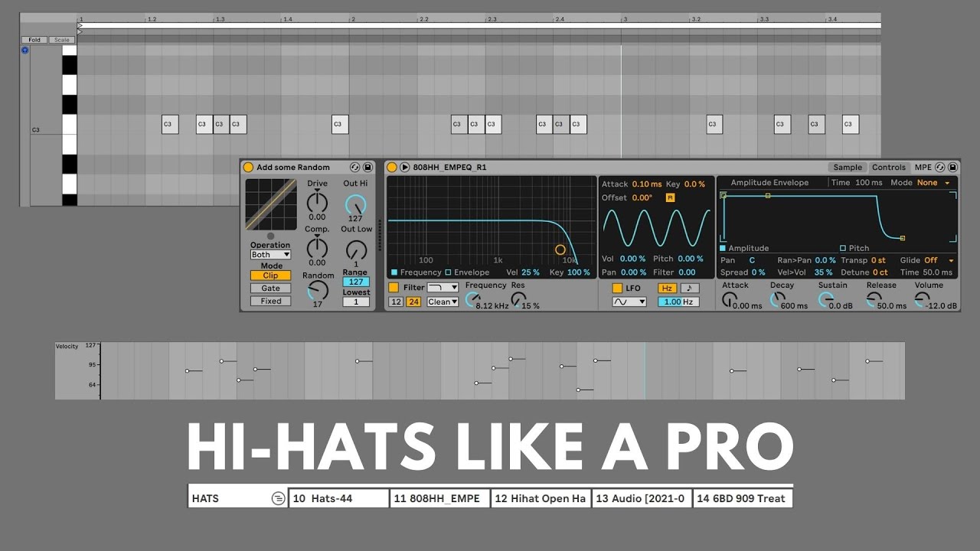Image resolution: width=980 pixels, height=551 pixels.
Task: Select the Pitch envelope checkbox
Action: pyautogui.click(x=843, y=249)
